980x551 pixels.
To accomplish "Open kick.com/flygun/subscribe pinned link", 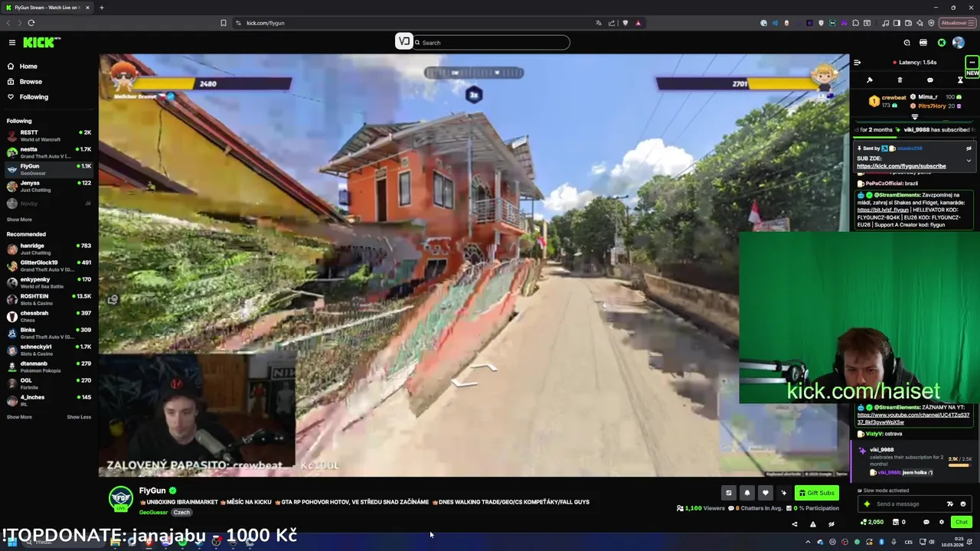I will tap(901, 166).
